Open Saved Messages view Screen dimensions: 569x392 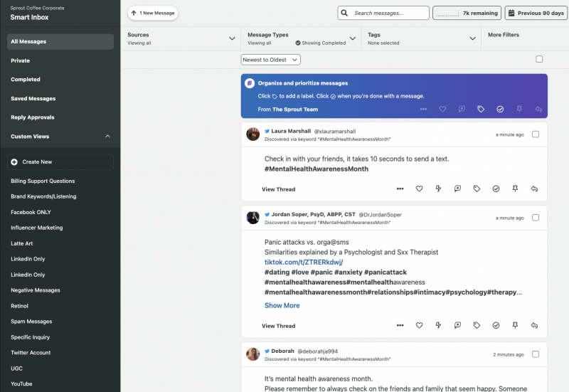pyautogui.click(x=33, y=98)
